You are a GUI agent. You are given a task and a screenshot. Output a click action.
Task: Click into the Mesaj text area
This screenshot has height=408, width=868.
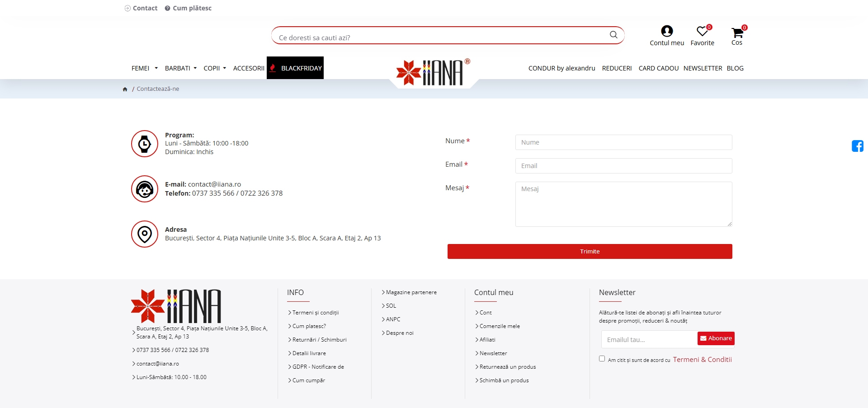point(623,204)
